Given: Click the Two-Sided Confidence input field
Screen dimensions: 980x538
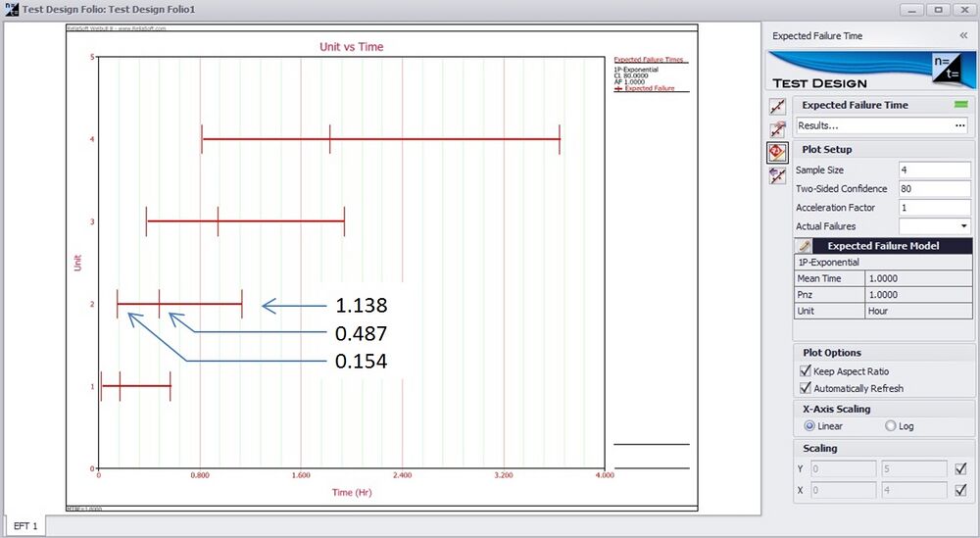Looking at the screenshot, I should 933,189.
